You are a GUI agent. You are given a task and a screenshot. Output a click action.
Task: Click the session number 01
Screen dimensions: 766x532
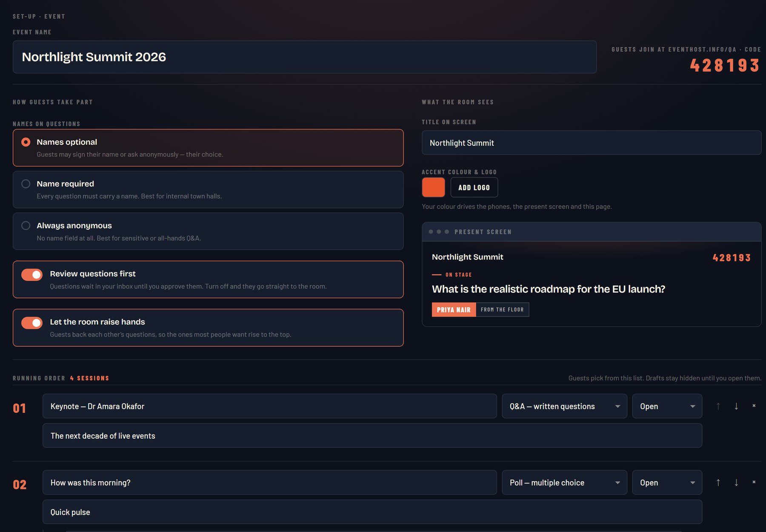pyautogui.click(x=20, y=409)
